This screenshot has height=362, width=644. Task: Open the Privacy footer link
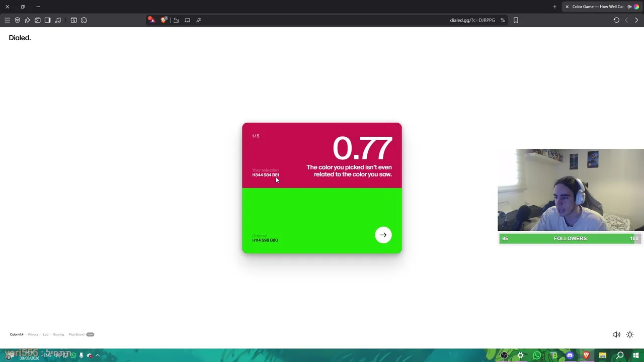pyautogui.click(x=33, y=334)
